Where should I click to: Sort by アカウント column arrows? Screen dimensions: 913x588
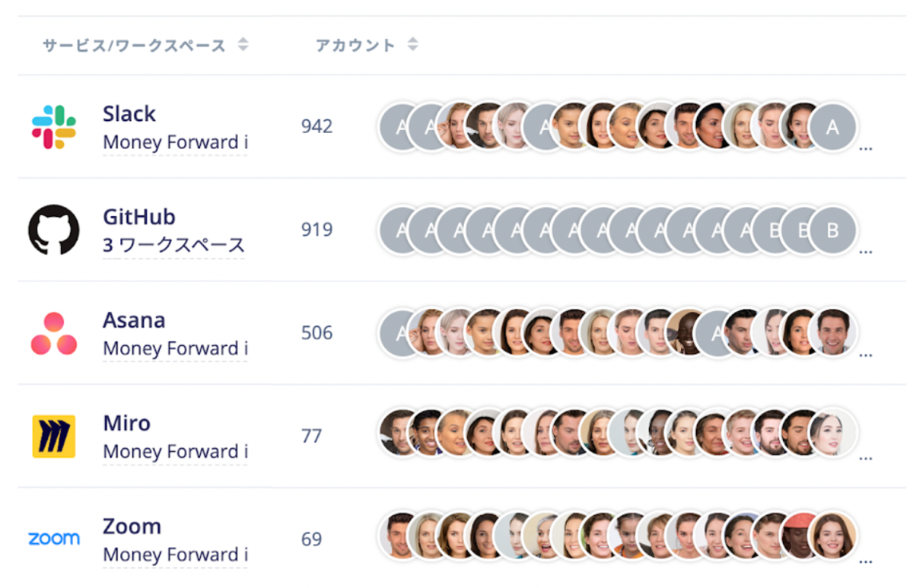pos(412,45)
